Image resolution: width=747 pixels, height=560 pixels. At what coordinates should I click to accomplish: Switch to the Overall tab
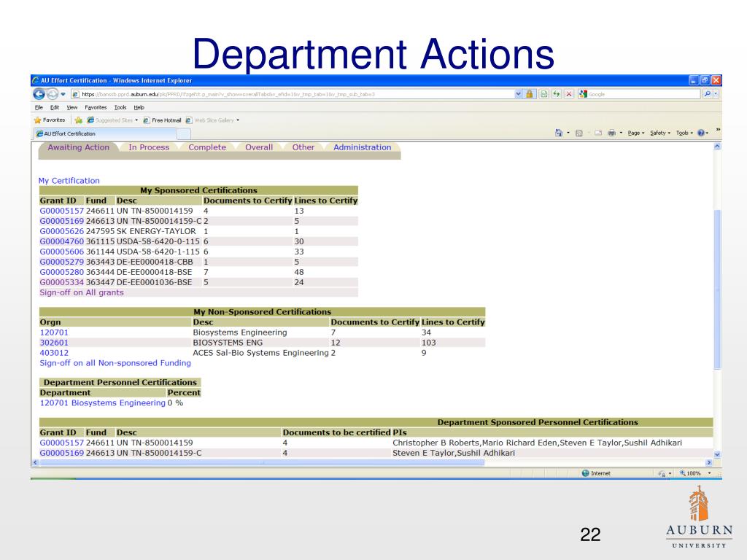coord(259,147)
